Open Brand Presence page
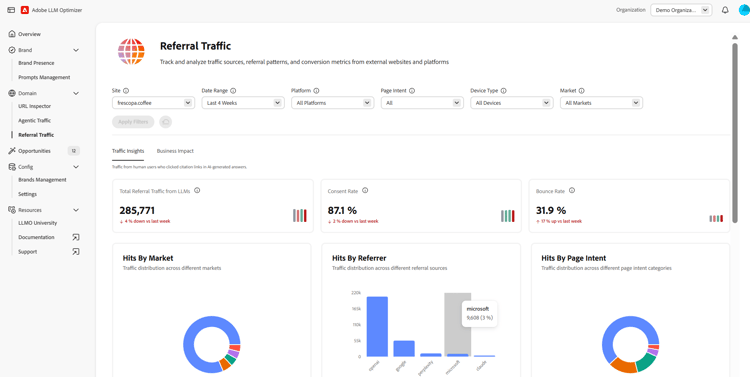 click(x=36, y=63)
